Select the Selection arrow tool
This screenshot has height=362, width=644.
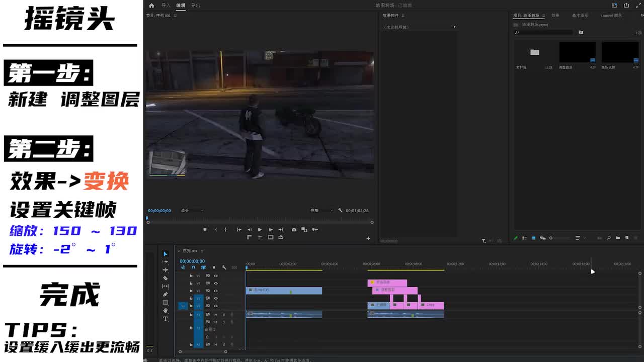click(x=165, y=254)
